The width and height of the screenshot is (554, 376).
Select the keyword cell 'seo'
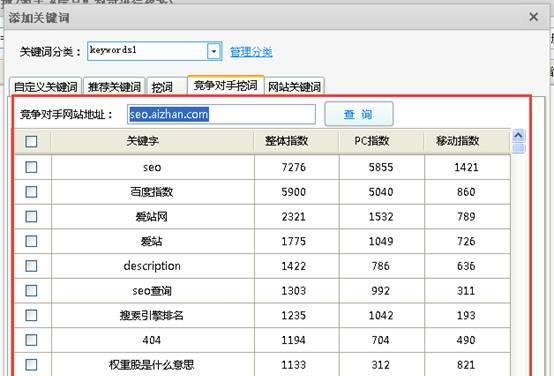[152, 167]
